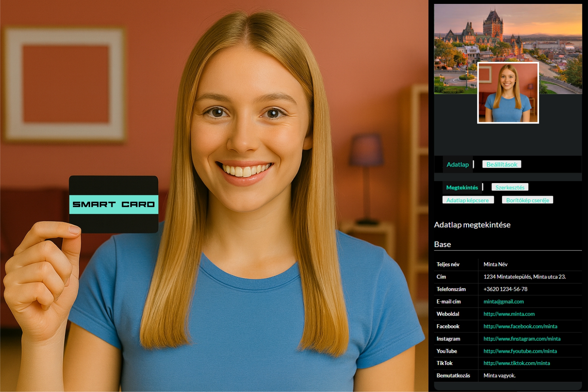Open the Adatlap tab
This screenshot has height=392, width=588.
point(457,165)
